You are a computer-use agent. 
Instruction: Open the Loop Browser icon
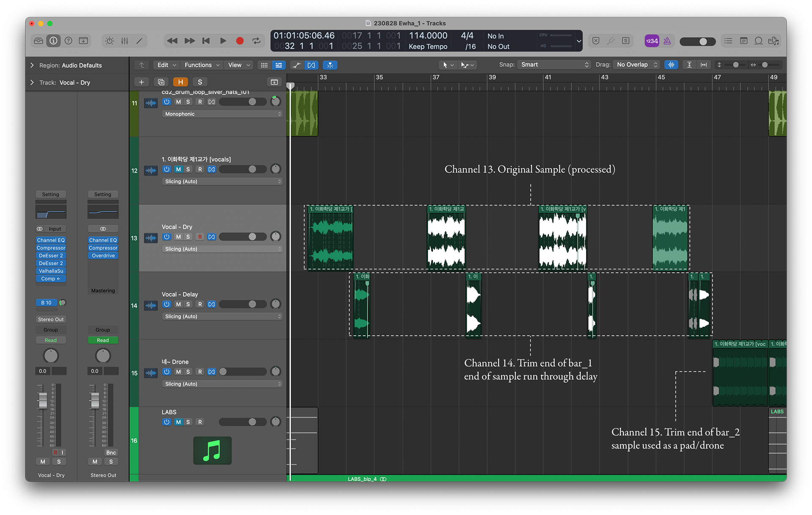tap(758, 41)
